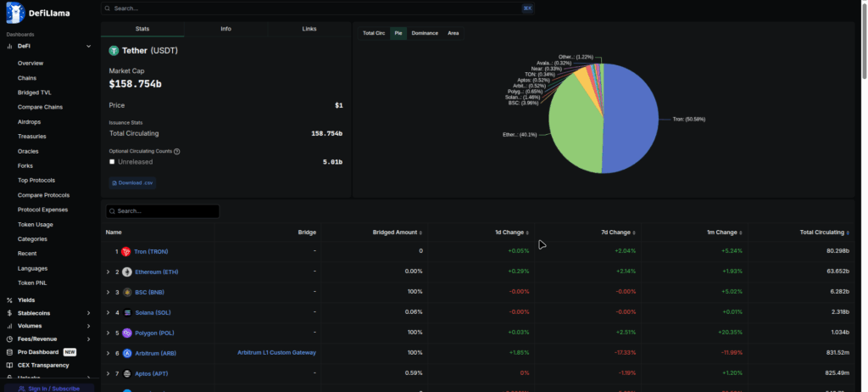868x392 pixels.
Task: Switch chart to Total Circ view
Action: coord(374,33)
